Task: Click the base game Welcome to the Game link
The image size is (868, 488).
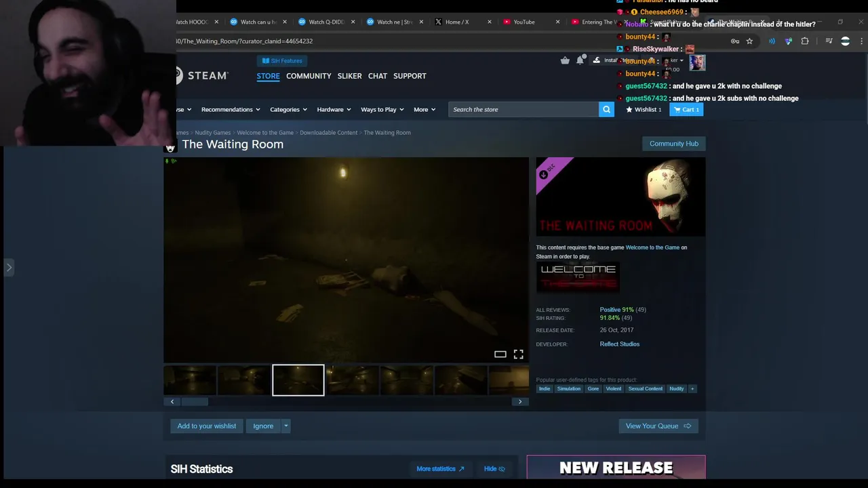Action: (x=652, y=247)
